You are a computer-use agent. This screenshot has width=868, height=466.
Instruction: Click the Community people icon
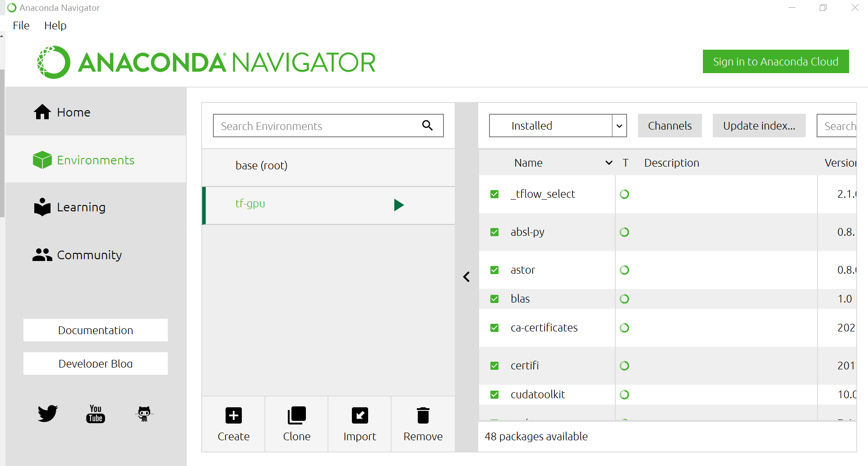point(42,255)
